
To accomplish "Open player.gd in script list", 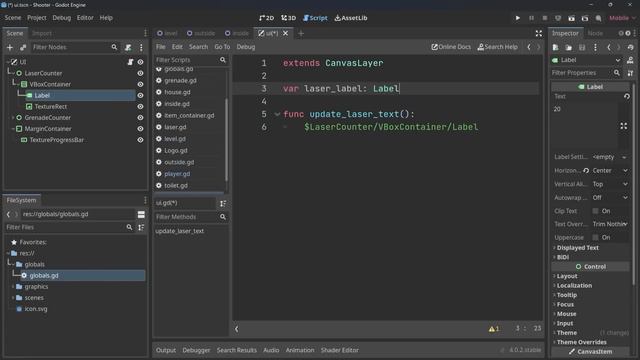I will pyautogui.click(x=177, y=174).
